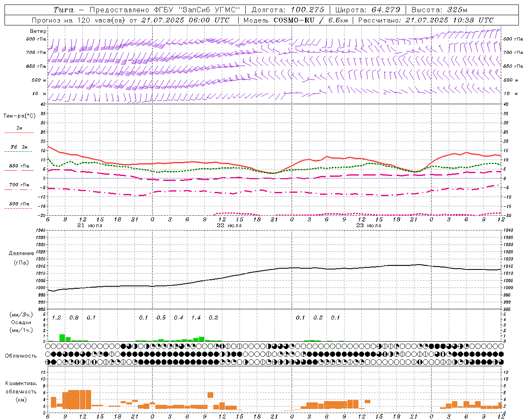This screenshot has height=420, width=525.
Task: Click the '(мм/3ч.)' precipitation unit label
Action: pos(21,315)
